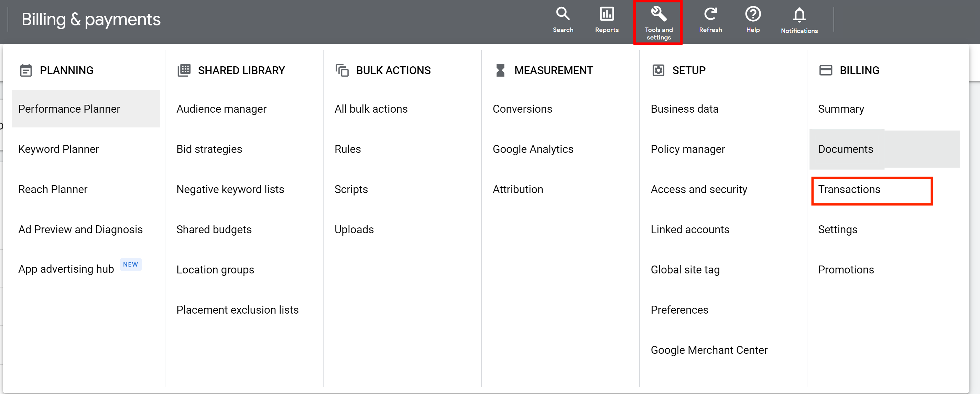The width and height of the screenshot is (980, 394).
Task: Open Tools and settings wrench icon
Action: point(658,14)
